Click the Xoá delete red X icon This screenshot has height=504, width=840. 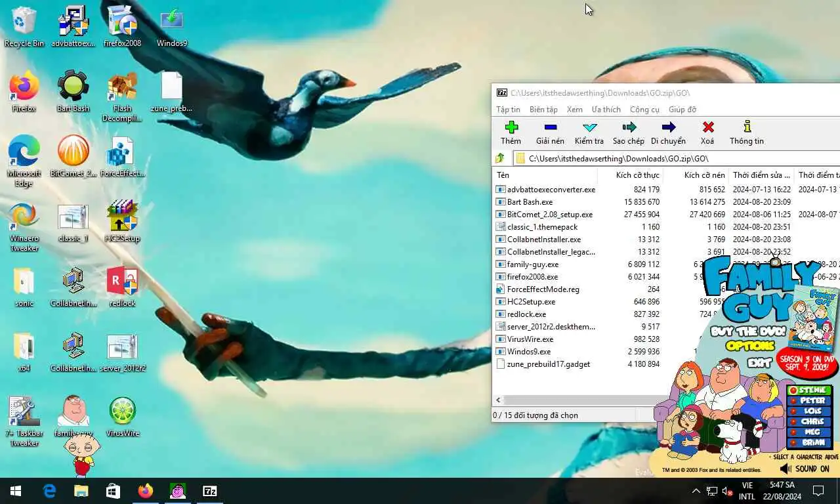(707, 127)
